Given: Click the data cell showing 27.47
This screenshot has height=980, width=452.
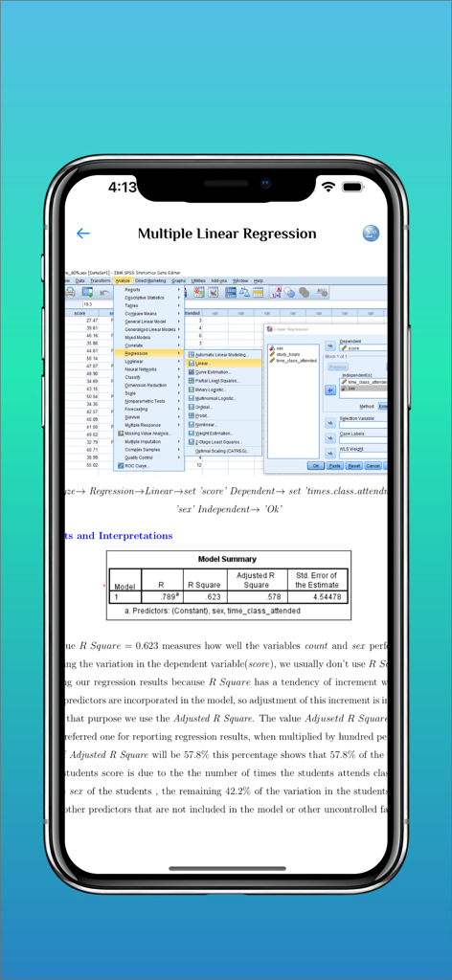Looking at the screenshot, I should [92, 320].
